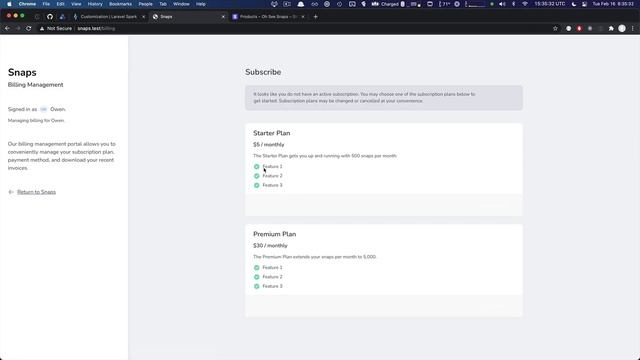Close the Customization Laravel Spark tab

pyautogui.click(x=143, y=17)
